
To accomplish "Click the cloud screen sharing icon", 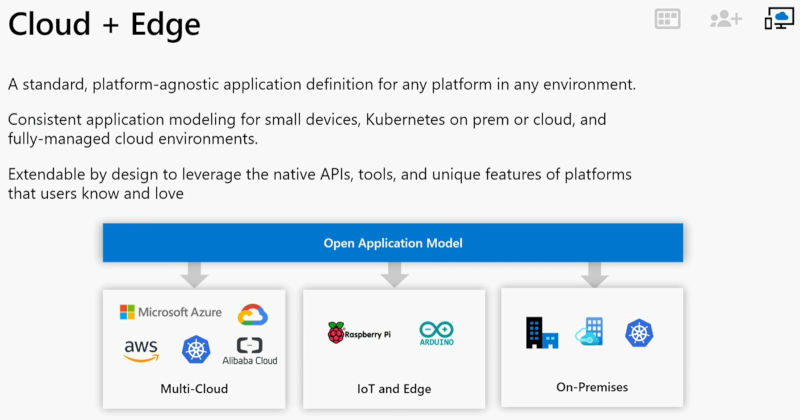I will (779, 18).
